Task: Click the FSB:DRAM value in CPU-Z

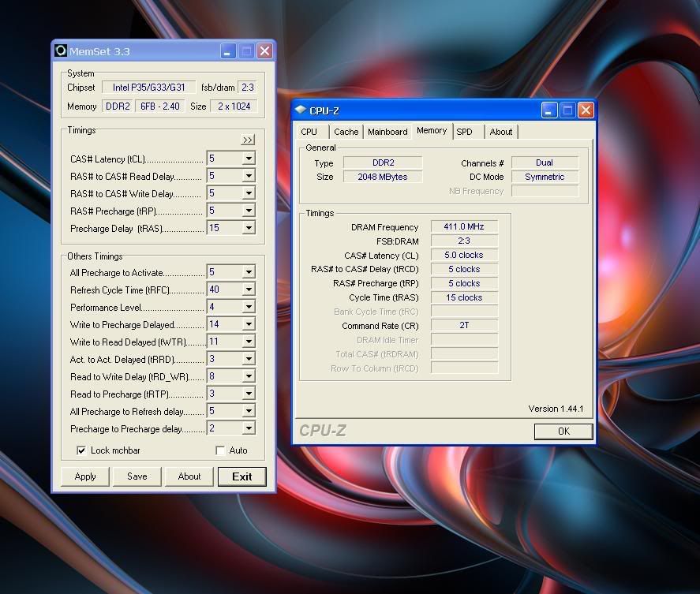Action: click(464, 241)
